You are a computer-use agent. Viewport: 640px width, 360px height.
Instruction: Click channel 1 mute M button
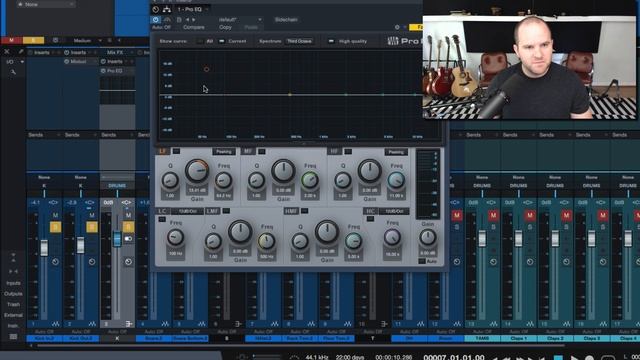[55, 215]
